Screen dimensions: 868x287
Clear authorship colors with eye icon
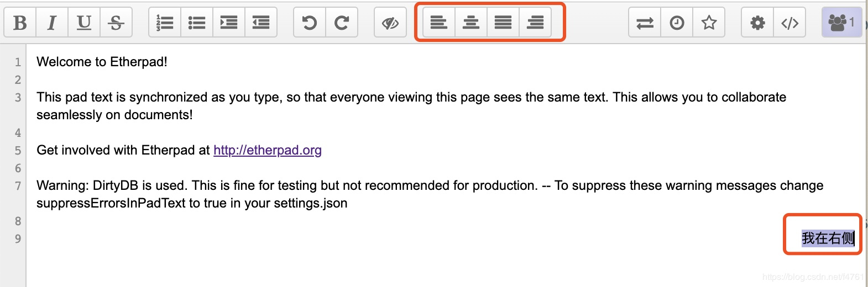point(390,23)
